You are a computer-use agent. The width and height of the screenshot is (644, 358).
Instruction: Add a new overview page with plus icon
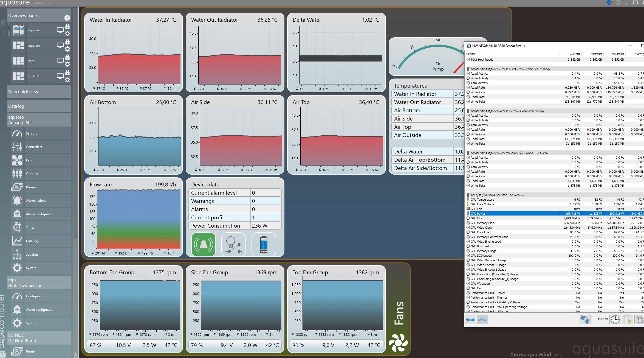click(x=67, y=18)
